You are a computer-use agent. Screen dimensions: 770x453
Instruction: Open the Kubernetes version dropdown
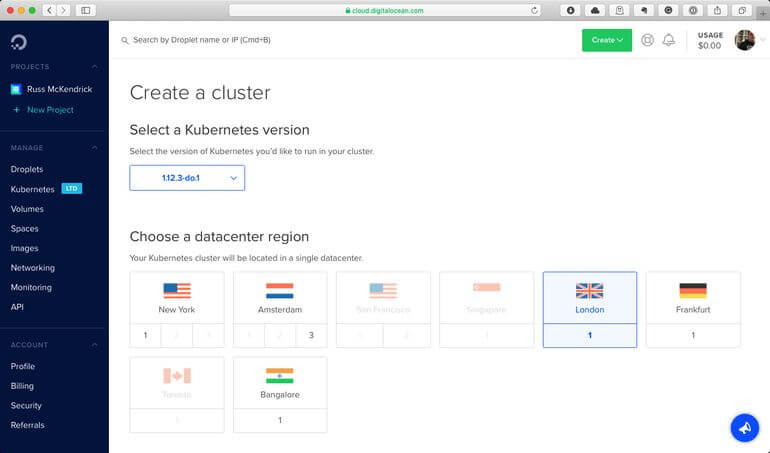point(187,178)
